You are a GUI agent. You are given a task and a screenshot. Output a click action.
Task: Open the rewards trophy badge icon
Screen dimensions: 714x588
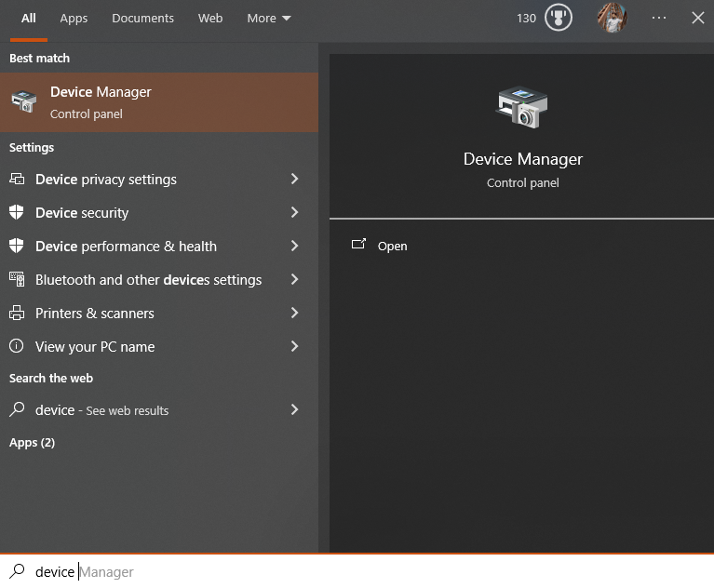[x=559, y=18]
